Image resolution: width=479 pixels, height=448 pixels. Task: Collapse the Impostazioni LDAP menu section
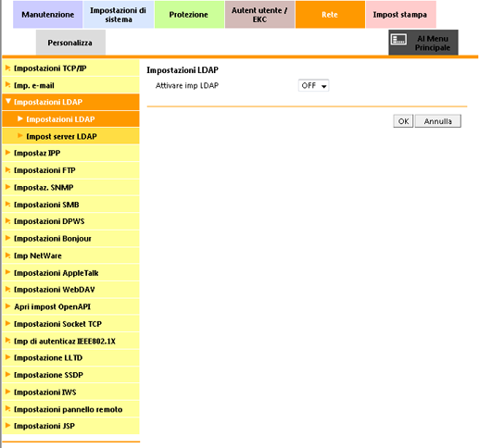coord(70,102)
